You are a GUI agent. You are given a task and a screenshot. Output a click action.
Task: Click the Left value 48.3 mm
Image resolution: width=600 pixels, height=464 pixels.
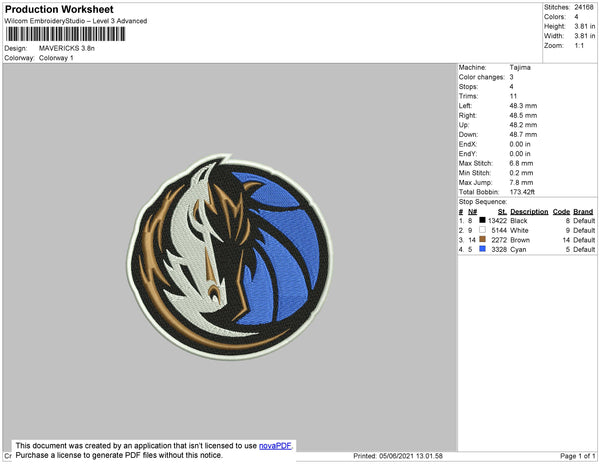(523, 106)
